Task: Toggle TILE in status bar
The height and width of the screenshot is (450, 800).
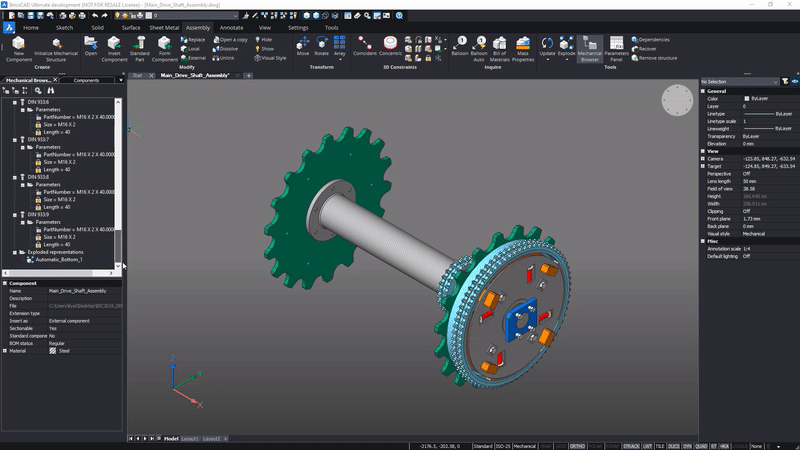Action: (660, 446)
